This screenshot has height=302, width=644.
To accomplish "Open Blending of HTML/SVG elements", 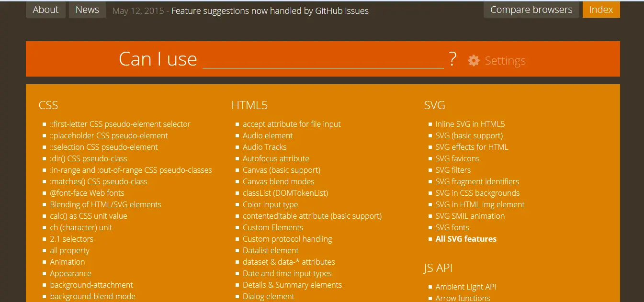I will click(x=105, y=204).
